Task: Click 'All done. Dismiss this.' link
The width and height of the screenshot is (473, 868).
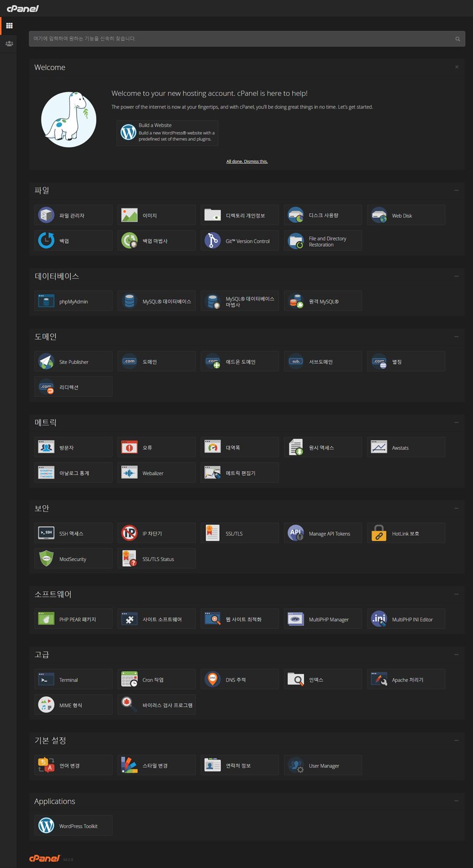Action: point(247,161)
